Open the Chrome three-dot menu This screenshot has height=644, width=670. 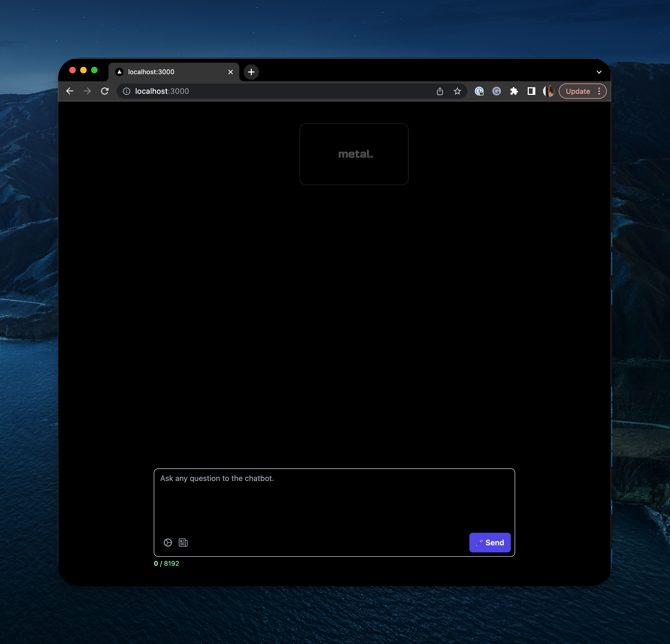click(x=599, y=91)
